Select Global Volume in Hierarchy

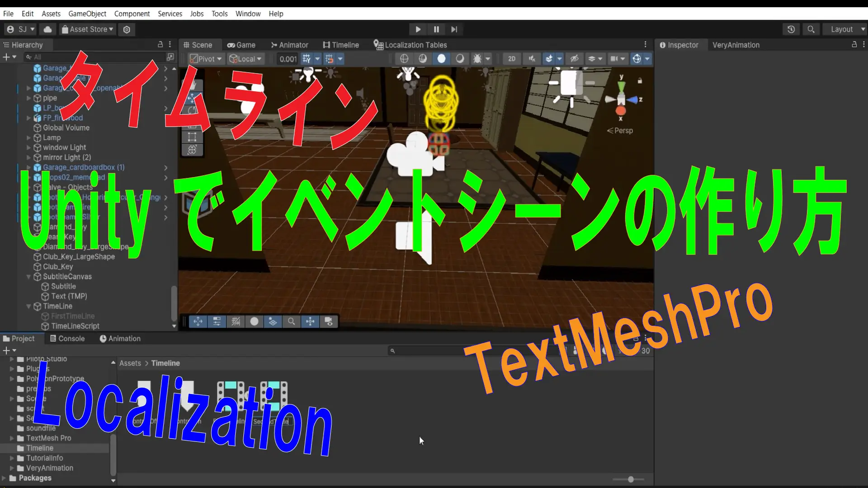click(x=66, y=128)
